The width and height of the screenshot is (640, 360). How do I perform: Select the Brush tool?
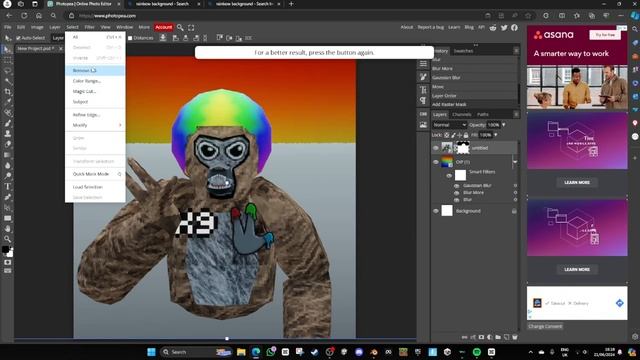pyautogui.click(x=7, y=123)
